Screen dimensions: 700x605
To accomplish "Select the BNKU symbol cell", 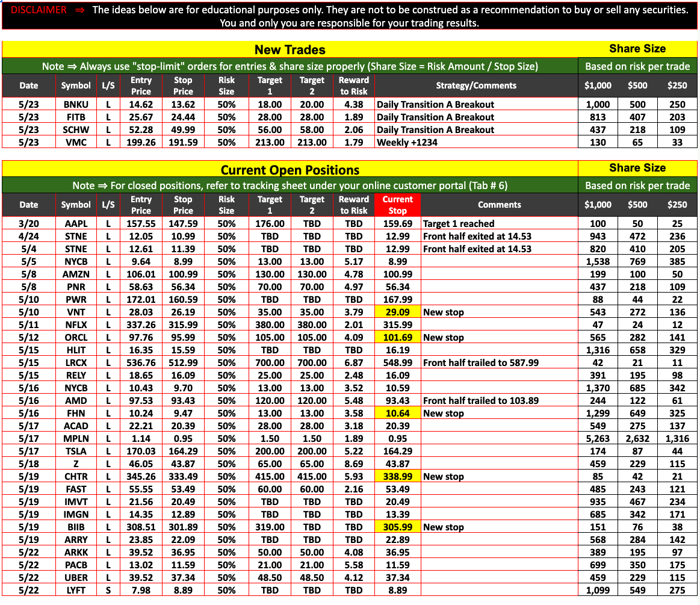I will tap(76, 105).
